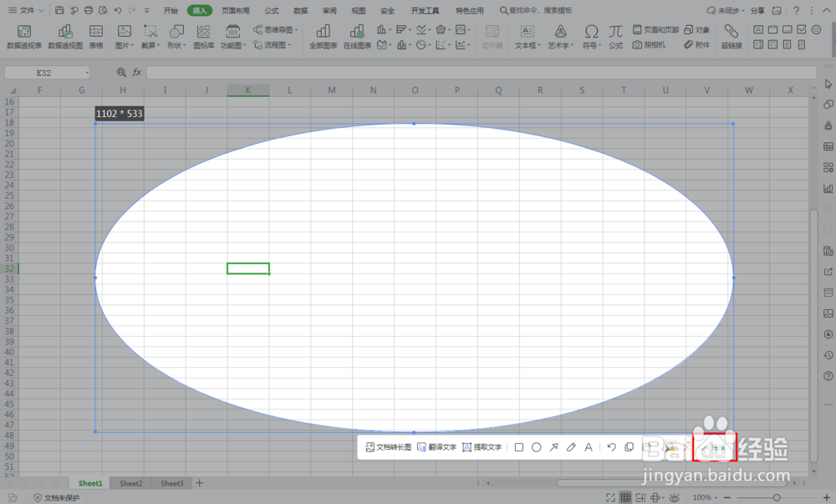Click the zoom lookup icon beside fx

[x=121, y=72]
